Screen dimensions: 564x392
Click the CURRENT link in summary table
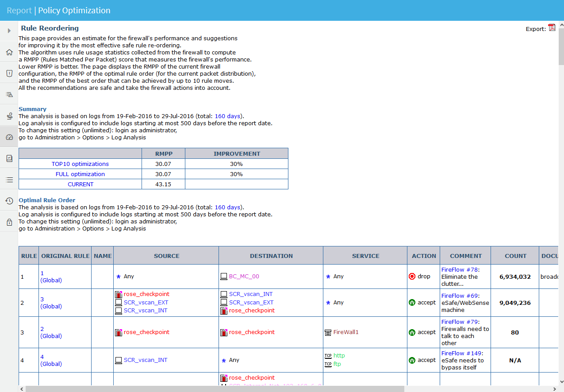[x=80, y=184]
